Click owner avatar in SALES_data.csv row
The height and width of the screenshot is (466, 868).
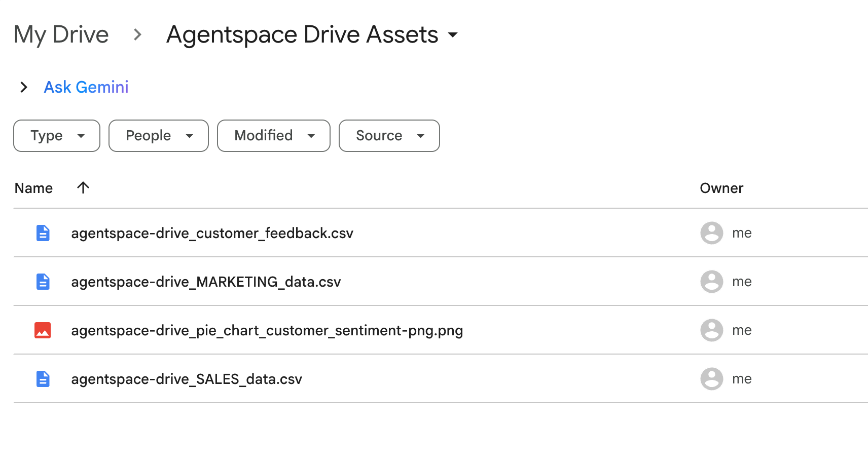(x=712, y=379)
